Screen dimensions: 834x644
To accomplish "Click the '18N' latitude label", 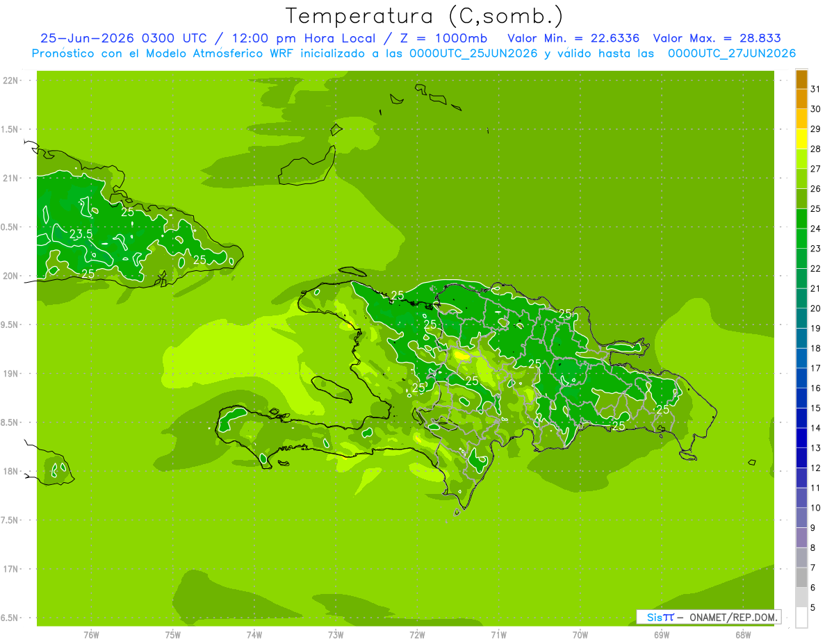I will [x=11, y=471].
